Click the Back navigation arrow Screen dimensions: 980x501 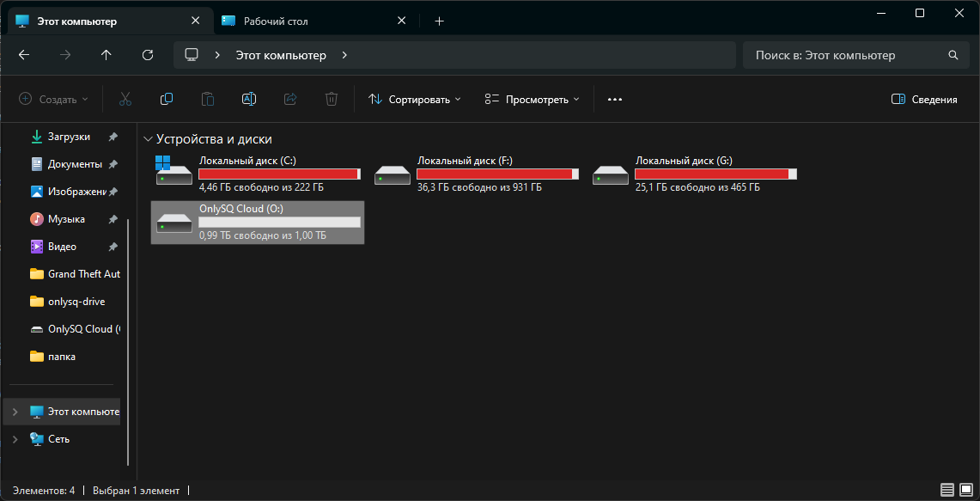coord(24,55)
